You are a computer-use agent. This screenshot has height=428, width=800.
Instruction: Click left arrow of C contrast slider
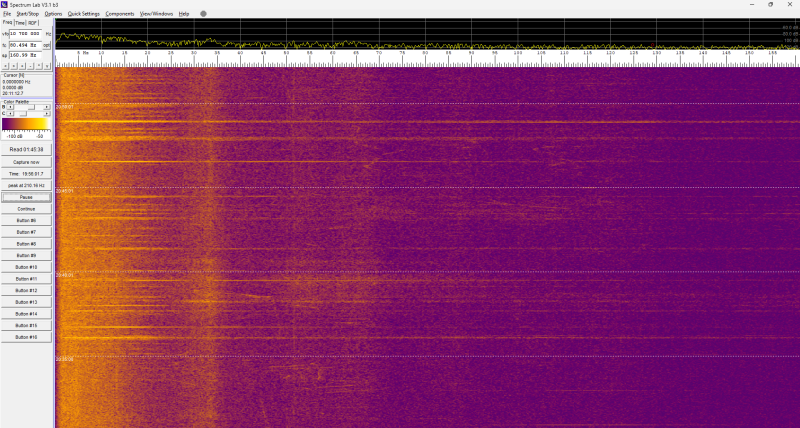(10, 114)
